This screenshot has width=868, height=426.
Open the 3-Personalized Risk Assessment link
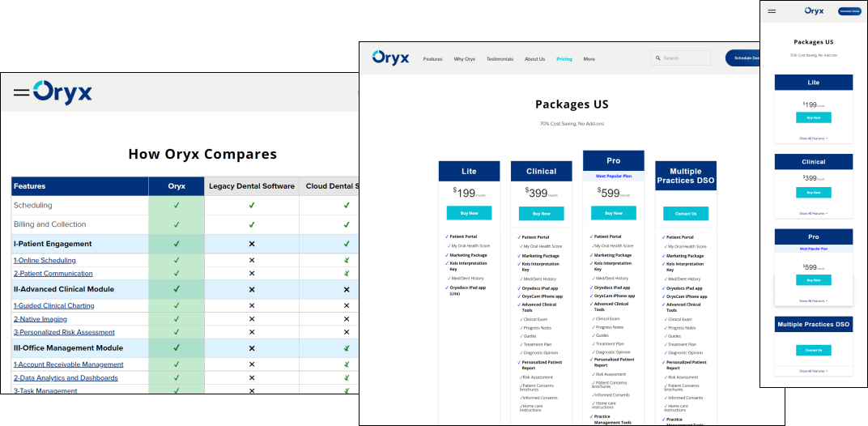coord(64,332)
